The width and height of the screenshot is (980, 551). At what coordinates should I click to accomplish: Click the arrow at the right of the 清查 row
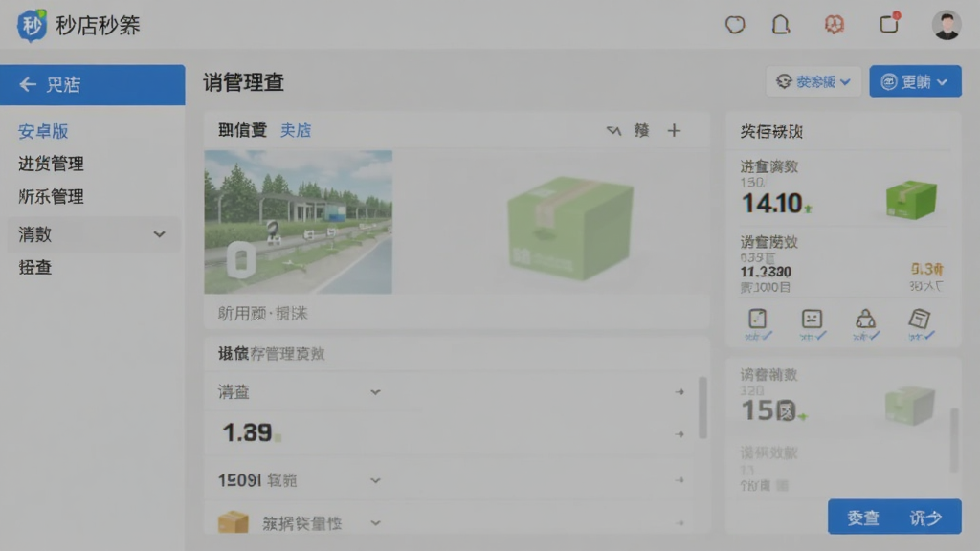pos(679,391)
